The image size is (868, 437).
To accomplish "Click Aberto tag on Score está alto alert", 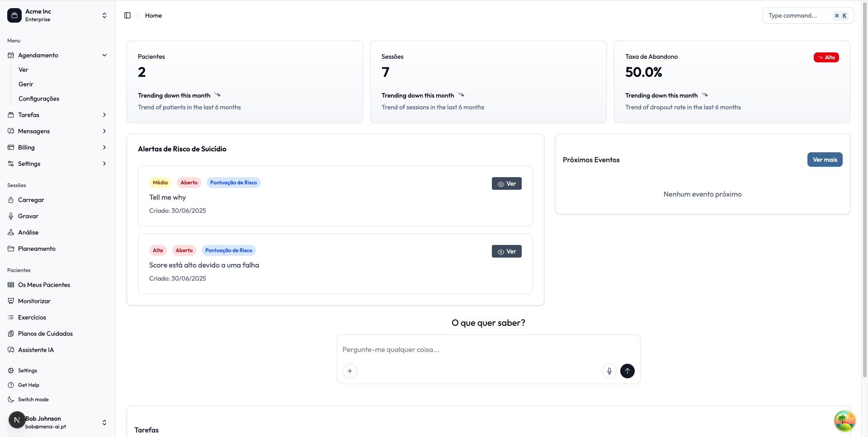I will pyautogui.click(x=184, y=250).
